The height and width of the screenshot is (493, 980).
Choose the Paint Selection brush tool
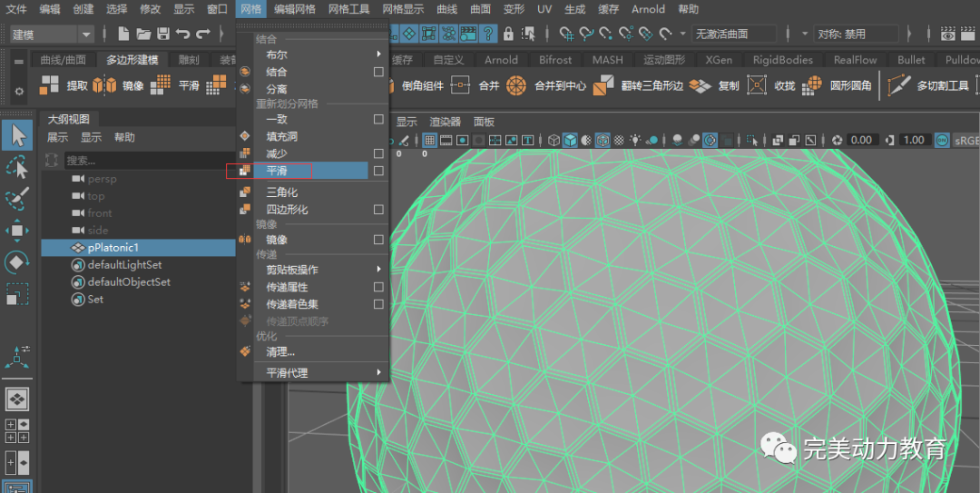17,199
